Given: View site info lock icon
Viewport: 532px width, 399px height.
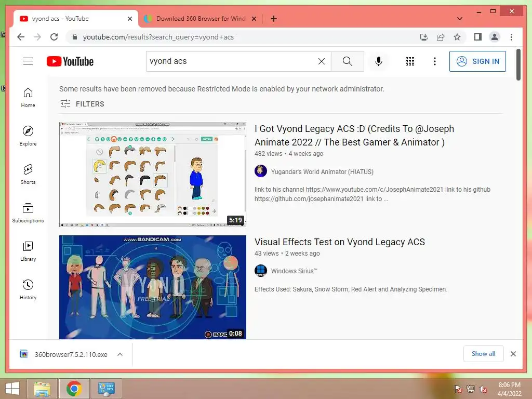Looking at the screenshot, I should tap(75, 37).
